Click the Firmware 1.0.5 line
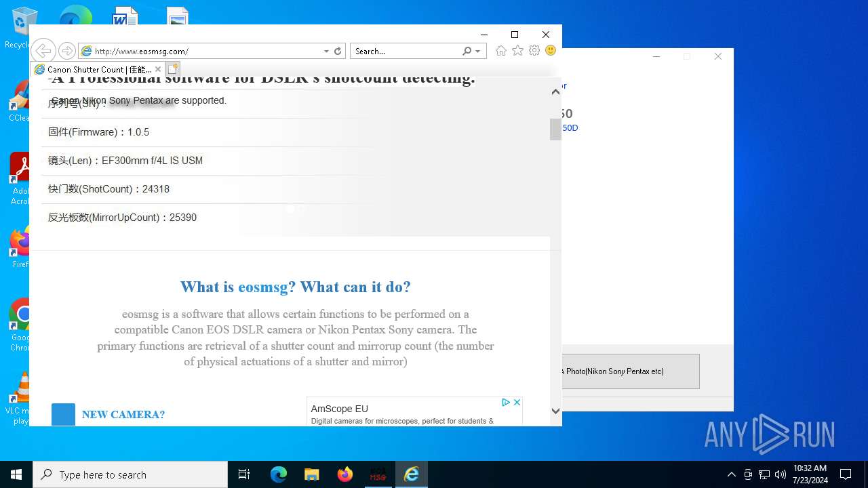The width and height of the screenshot is (868, 488). [99, 132]
